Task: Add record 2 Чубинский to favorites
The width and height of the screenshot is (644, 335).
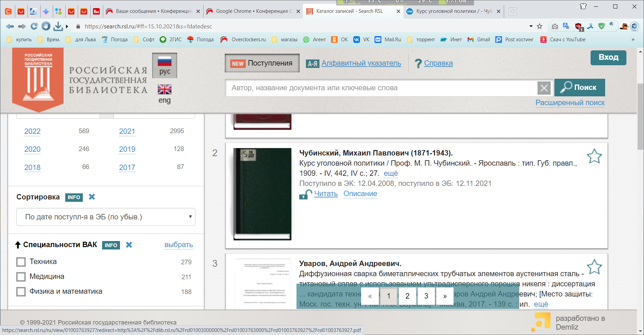Action: (594, 156)
